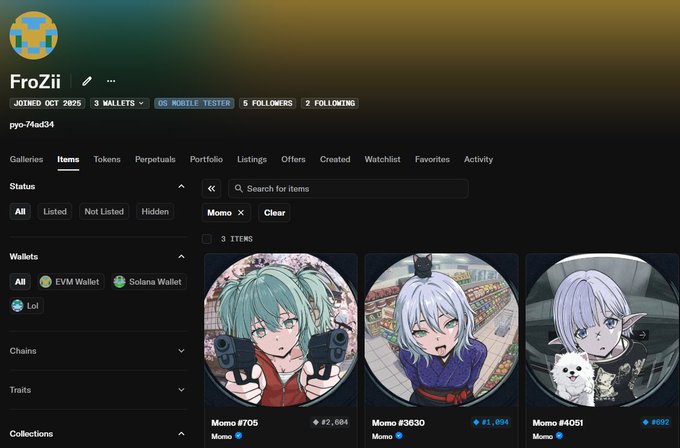This screenshot has width=680, height=448.
Task: Click the 5 Followers badge
Action: click(x=268, y=103)
